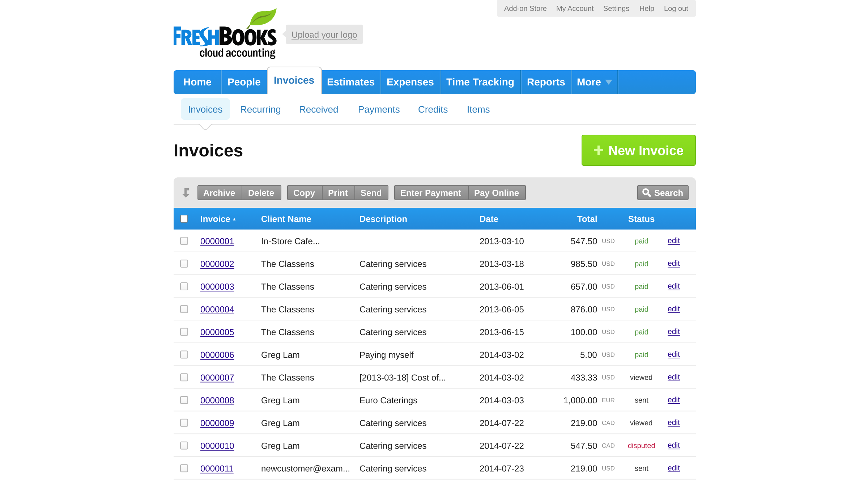Open the Items sub-tab

[478, 109]
